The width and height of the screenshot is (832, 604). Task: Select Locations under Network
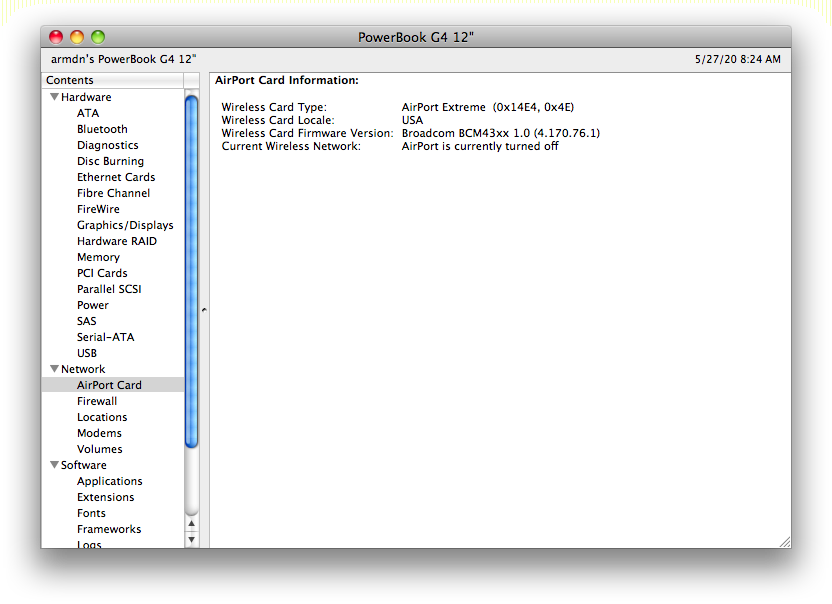102,417
